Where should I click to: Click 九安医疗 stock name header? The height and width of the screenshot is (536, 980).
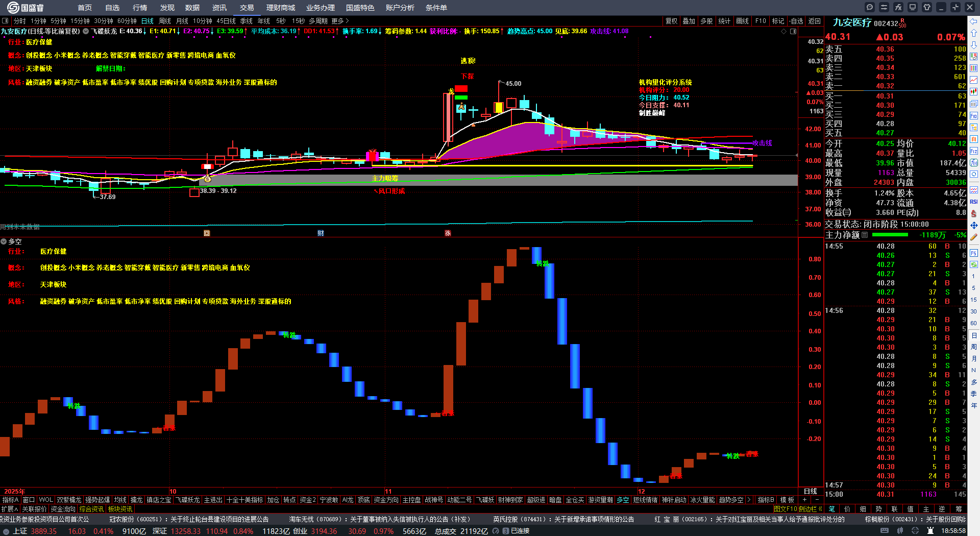coord(852,22)
